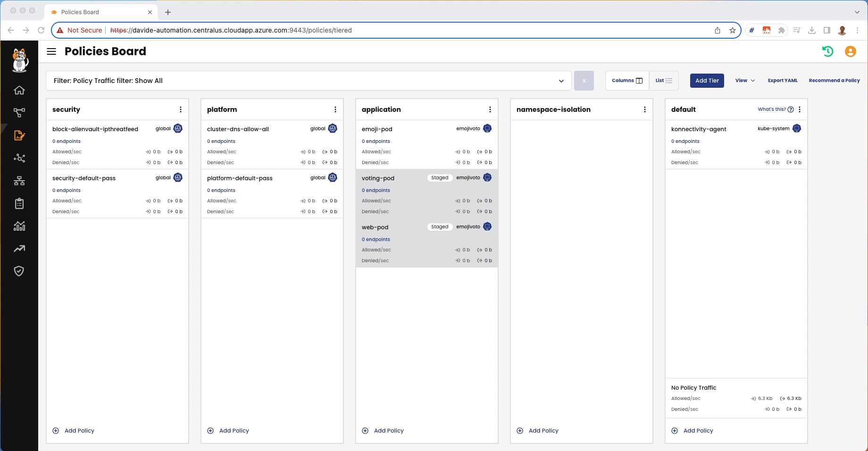The height and width of the screenshot is (451, 868).
Task: Reload the browser page
Action: coord(41,30)
